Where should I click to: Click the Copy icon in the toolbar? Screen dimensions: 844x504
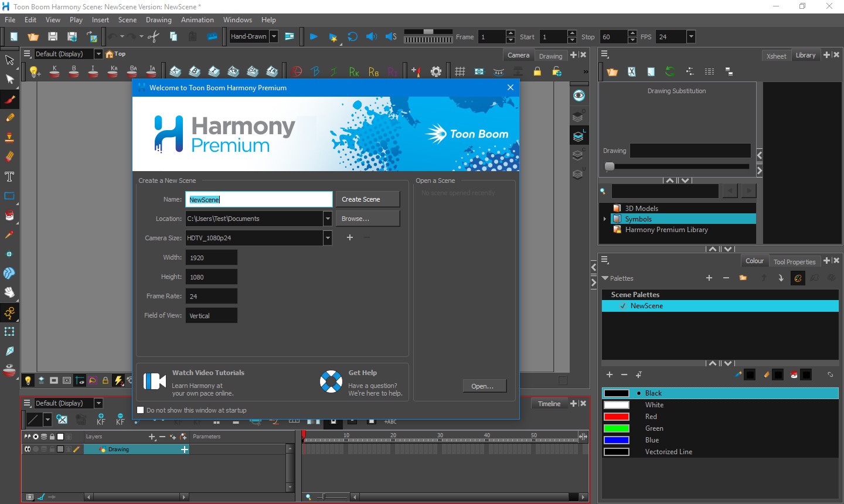pyautogui.click(x=173, y=36)
